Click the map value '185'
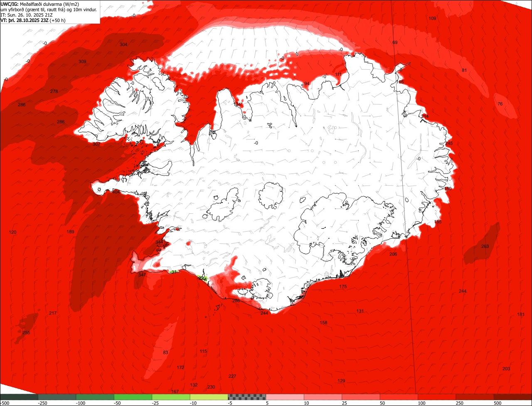The image size is (532, 406). (x=438, y=222)
